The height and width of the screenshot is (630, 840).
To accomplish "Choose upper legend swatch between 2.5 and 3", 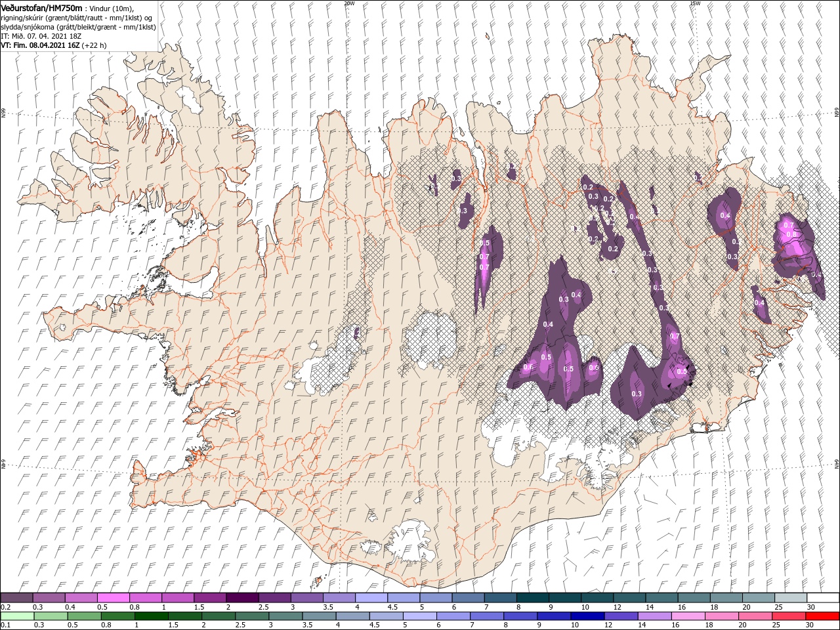I will [x=274, y=598].
